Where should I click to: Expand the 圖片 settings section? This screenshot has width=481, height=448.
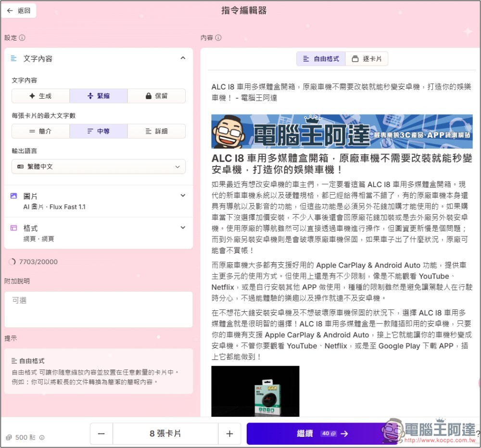(x=182, y=195)
